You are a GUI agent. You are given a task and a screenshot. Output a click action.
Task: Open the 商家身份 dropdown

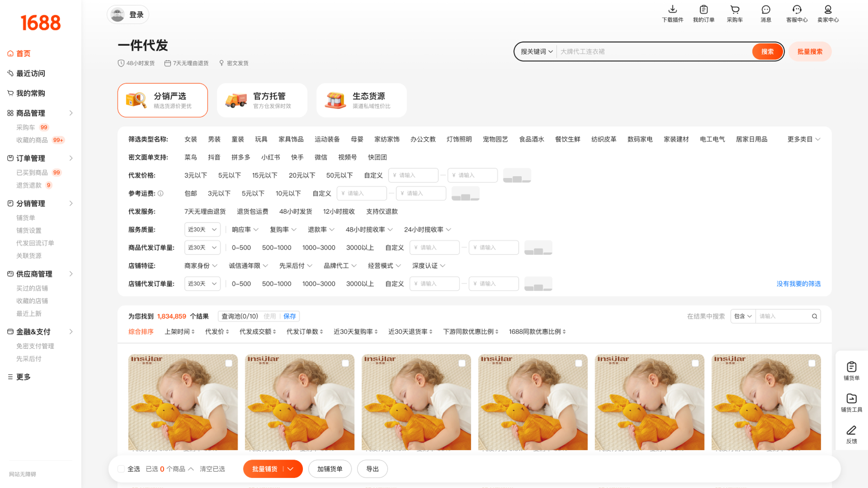tap(201, 266)
